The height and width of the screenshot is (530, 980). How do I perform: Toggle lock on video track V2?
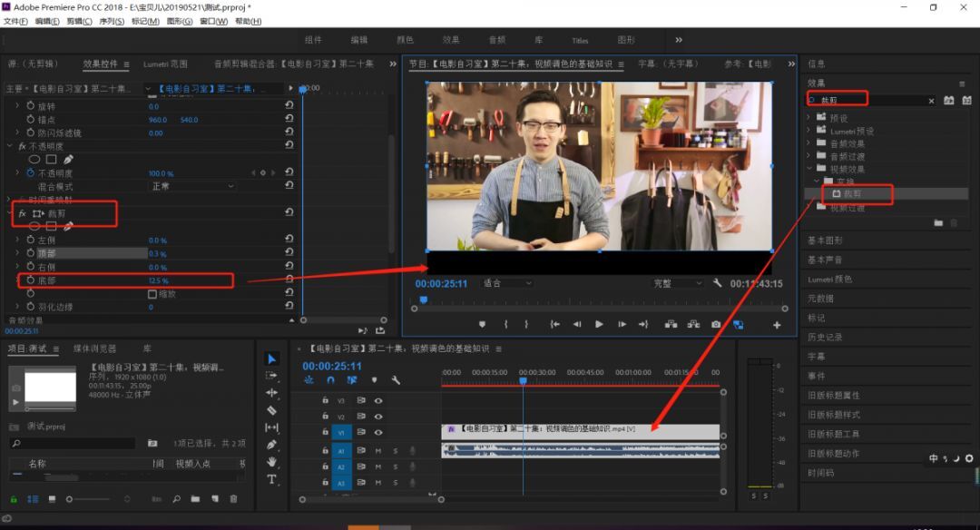[325, 417]
